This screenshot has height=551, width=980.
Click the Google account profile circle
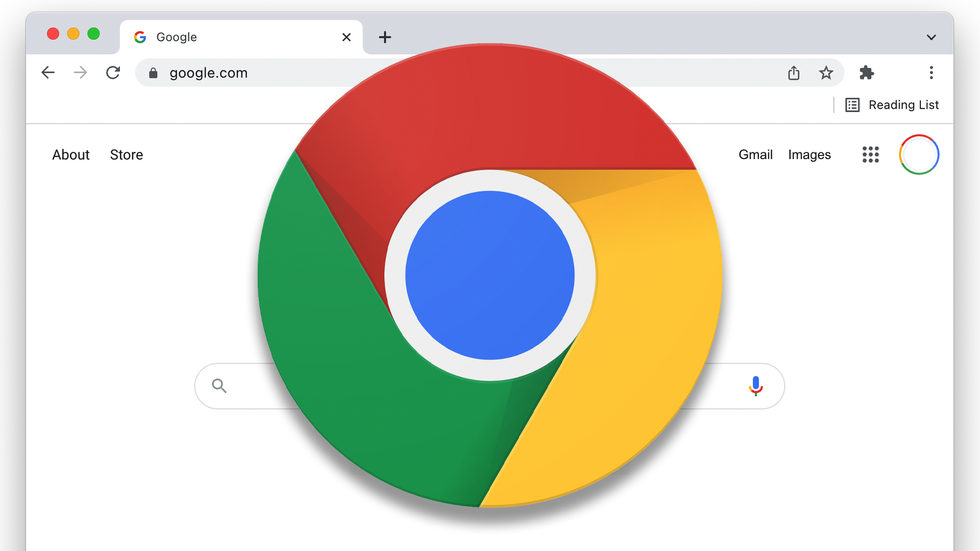[919, 155]
